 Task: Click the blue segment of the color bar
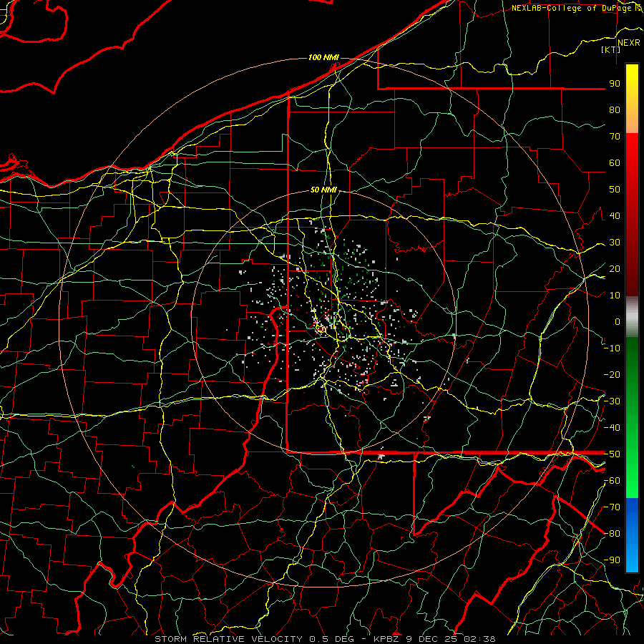(632, 535)
